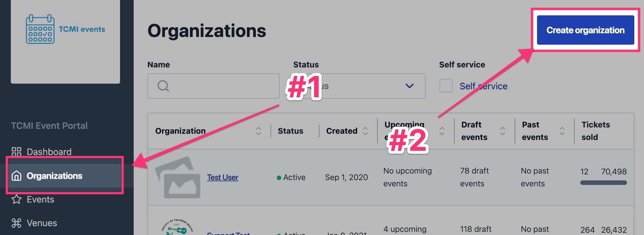Sort by Past events column arrows
644x235 pixels.
(x=562, y=131)
